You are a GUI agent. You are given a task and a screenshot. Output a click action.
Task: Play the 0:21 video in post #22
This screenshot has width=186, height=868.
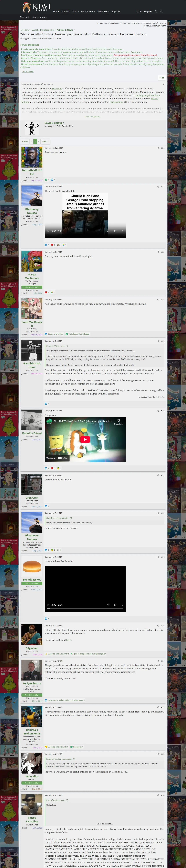coord(48,231)
